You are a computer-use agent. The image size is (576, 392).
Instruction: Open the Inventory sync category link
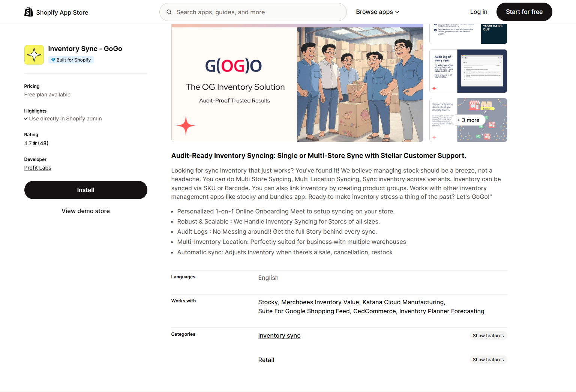coord(279,336)
